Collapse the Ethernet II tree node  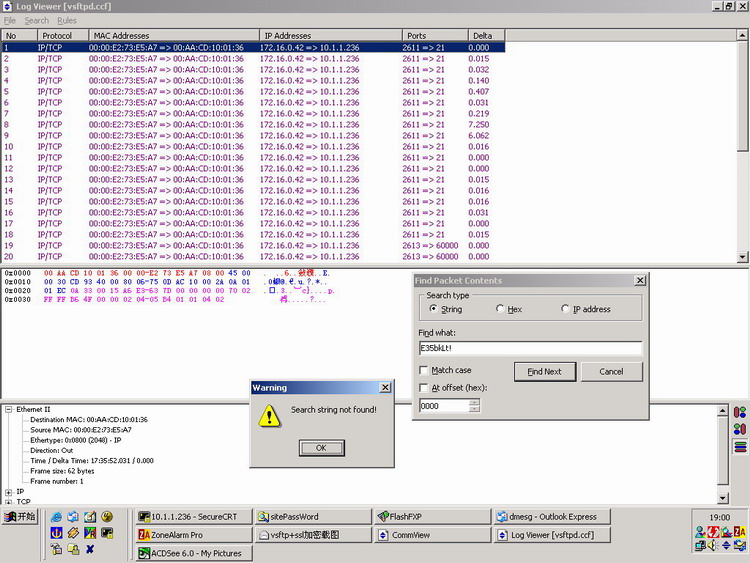[x=8, y=409]
